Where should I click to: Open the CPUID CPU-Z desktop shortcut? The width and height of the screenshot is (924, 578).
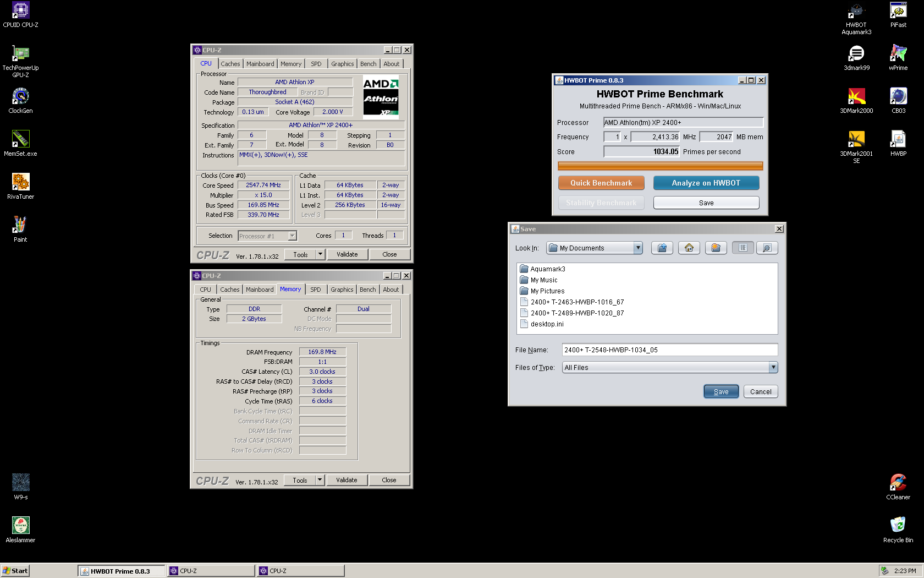coord(20,14)
